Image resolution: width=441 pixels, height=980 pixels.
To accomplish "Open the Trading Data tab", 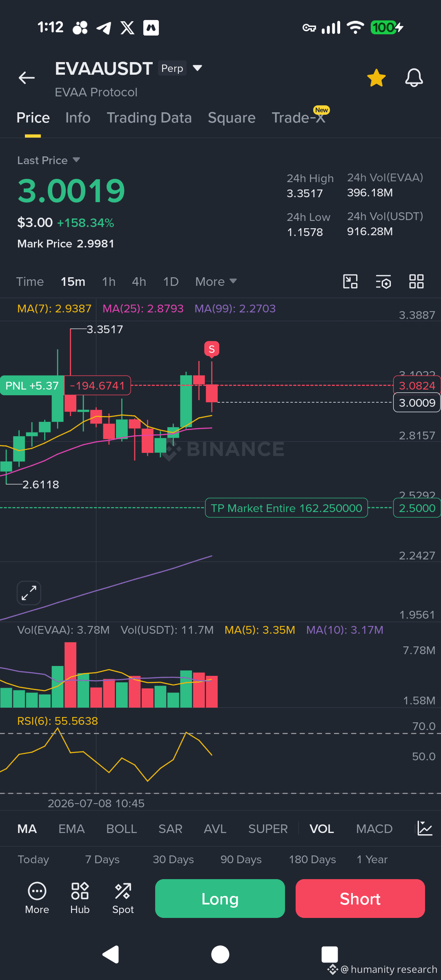I will [149, 118].
